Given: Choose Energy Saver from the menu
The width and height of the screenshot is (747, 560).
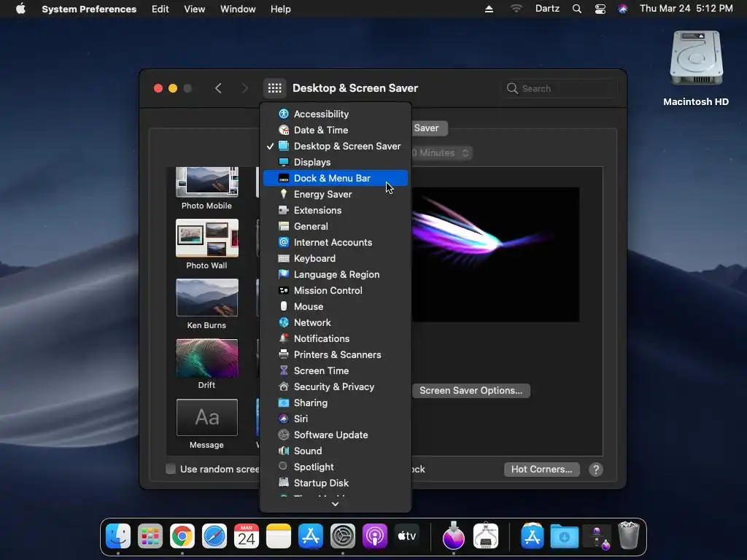Looking at the screenshot, I should point(336,194).
